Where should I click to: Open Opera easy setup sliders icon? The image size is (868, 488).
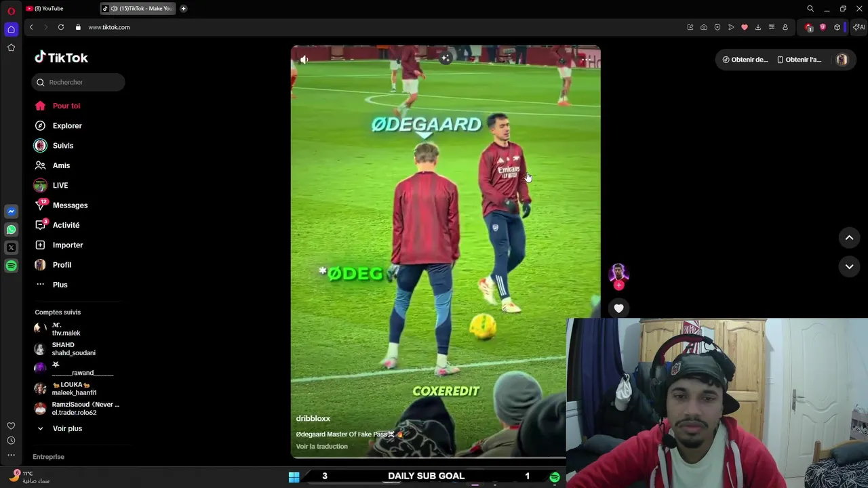[772, 27]
